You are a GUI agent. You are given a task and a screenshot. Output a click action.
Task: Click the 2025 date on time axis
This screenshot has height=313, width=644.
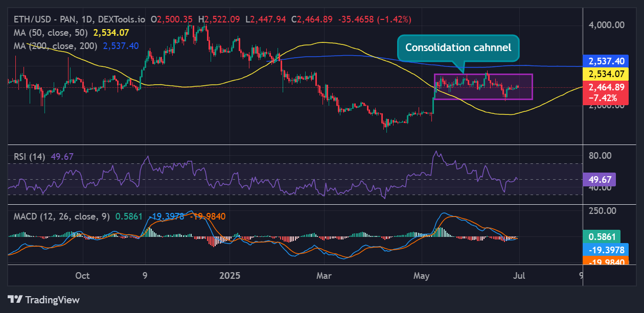[x=229, y=276]
